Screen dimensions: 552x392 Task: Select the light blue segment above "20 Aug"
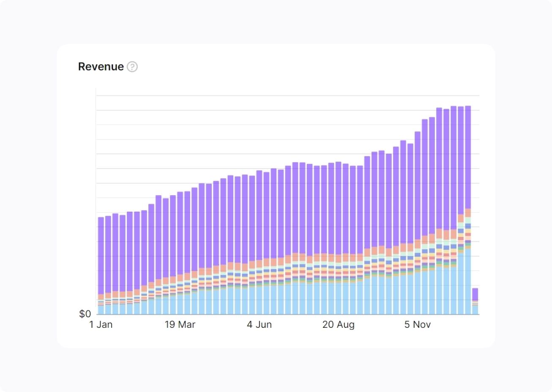point(339,299)
